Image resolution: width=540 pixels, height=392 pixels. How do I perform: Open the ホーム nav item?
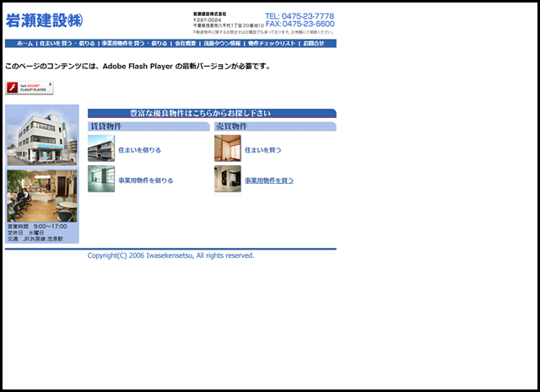24,43
